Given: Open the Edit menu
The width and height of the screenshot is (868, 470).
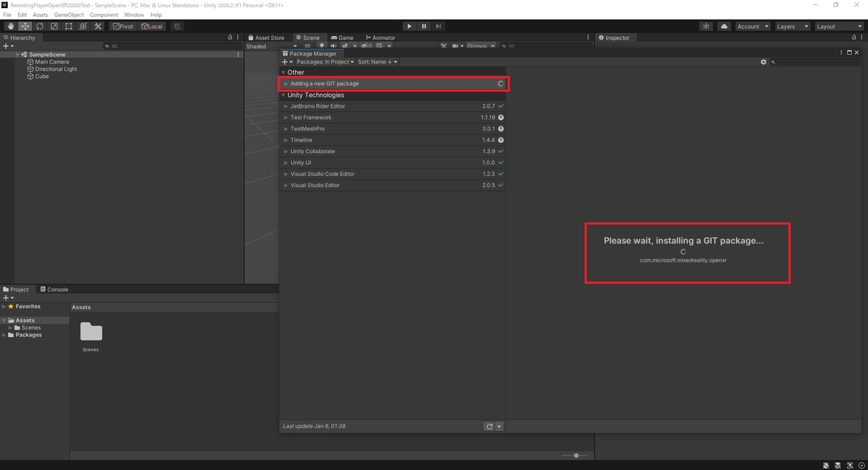Looking at the screenshot, I should click(x=22, y=14).
